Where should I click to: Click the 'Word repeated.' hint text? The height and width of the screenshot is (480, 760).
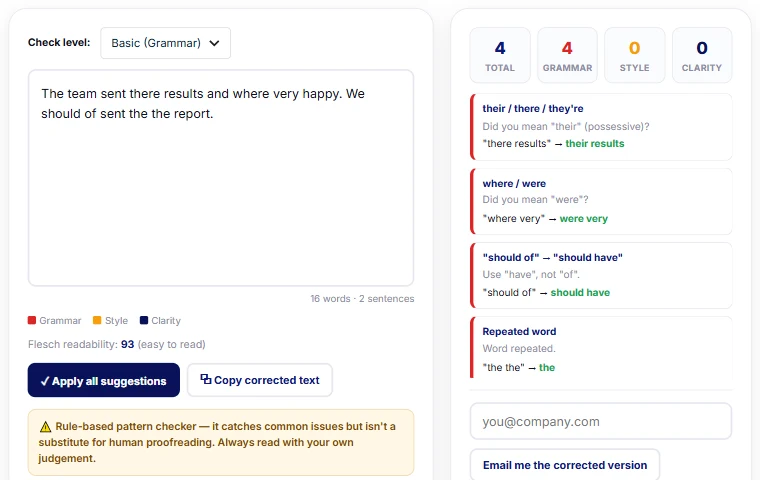pos(519,349)
